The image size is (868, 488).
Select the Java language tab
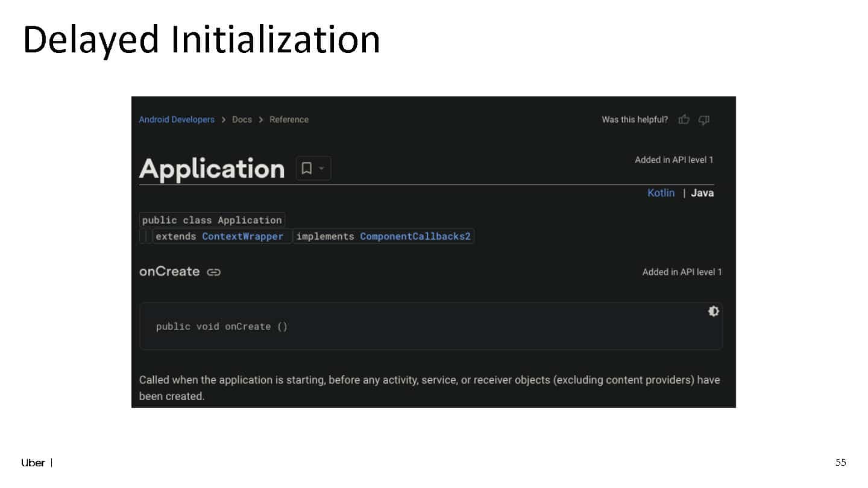(702, 193)
